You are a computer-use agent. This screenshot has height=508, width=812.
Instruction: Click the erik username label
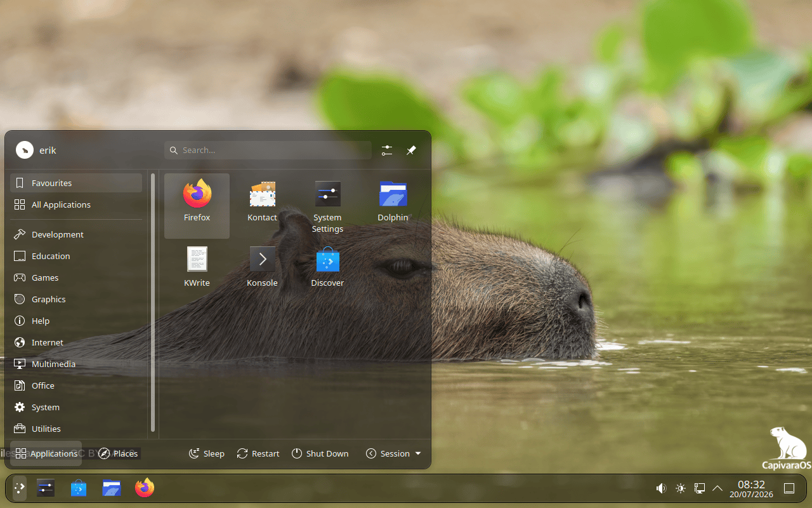click(x=48, y=150)
